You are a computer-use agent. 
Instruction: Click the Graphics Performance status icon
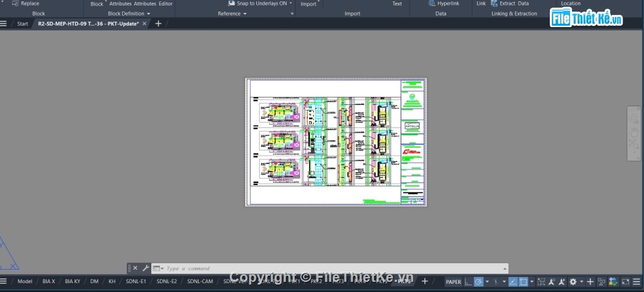(613, 282)
